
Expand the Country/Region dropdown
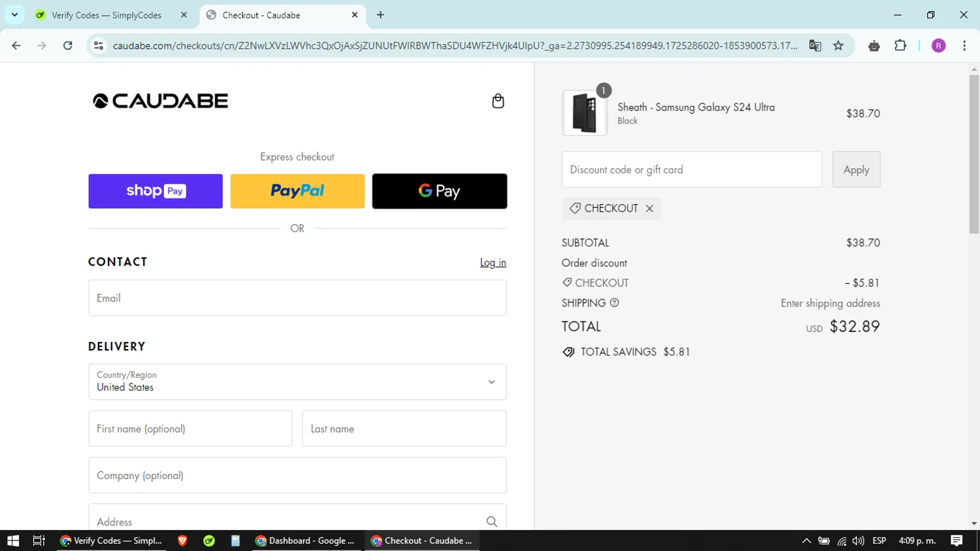(297, 382)
